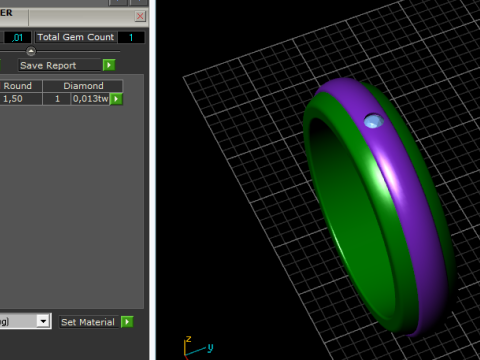Click the 0,013tw weight cell
Image resolution: width=480 pixels, height=360 pixels.
tap(90, 99)
